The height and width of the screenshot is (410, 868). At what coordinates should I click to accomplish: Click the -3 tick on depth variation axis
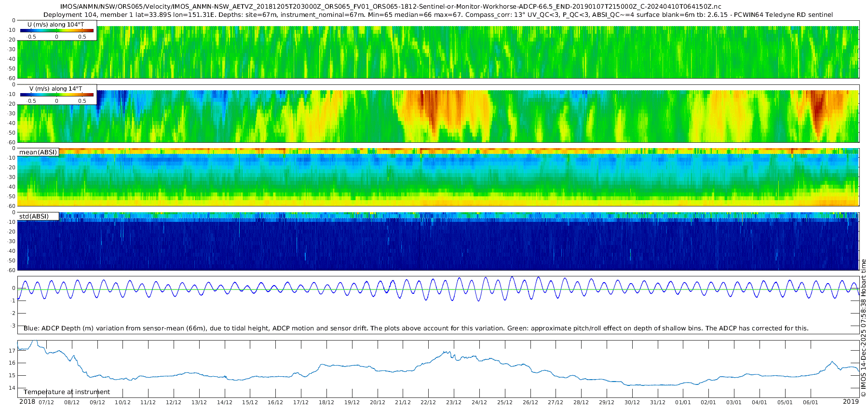point(13,326)
